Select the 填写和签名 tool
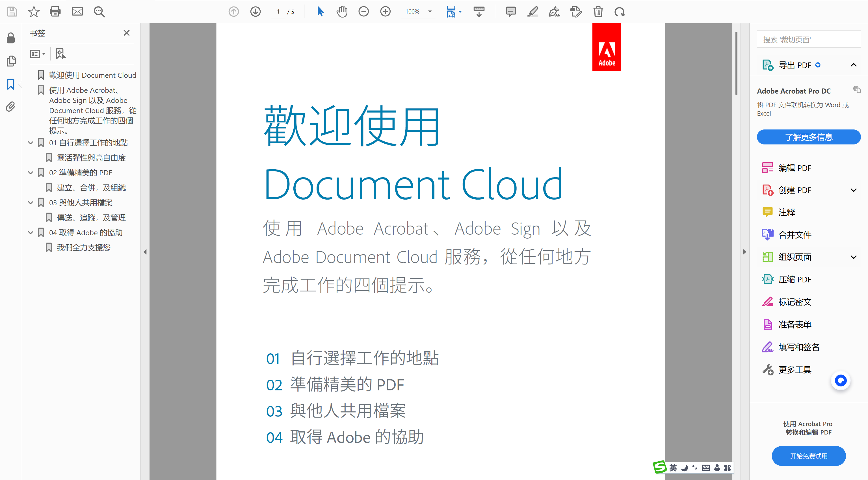The image size is (868, 480). 798,347
